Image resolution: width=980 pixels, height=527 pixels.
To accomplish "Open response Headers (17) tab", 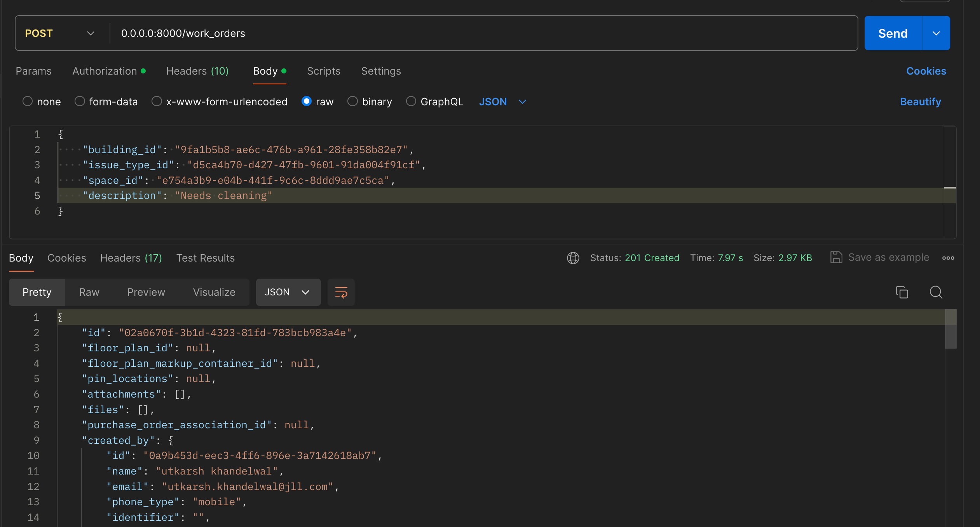I will click(x=131, y=258).
